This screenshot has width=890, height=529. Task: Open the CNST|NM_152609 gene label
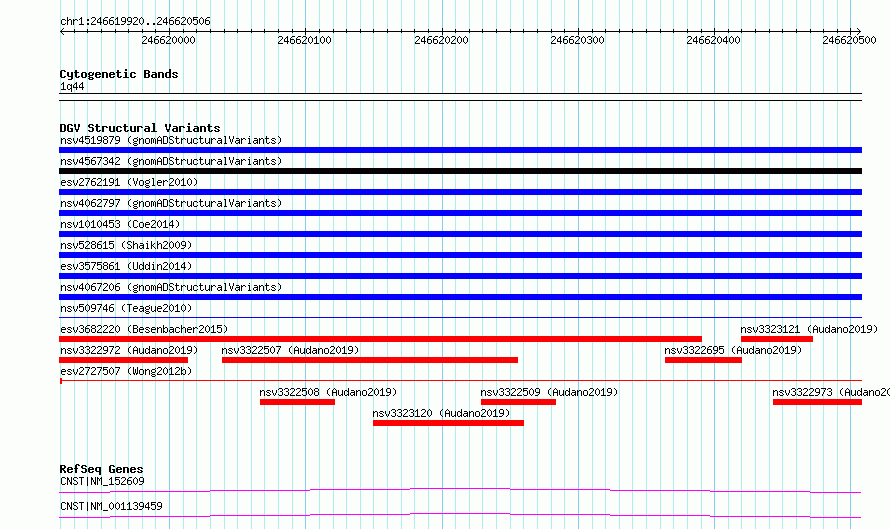tap(102, 481)
